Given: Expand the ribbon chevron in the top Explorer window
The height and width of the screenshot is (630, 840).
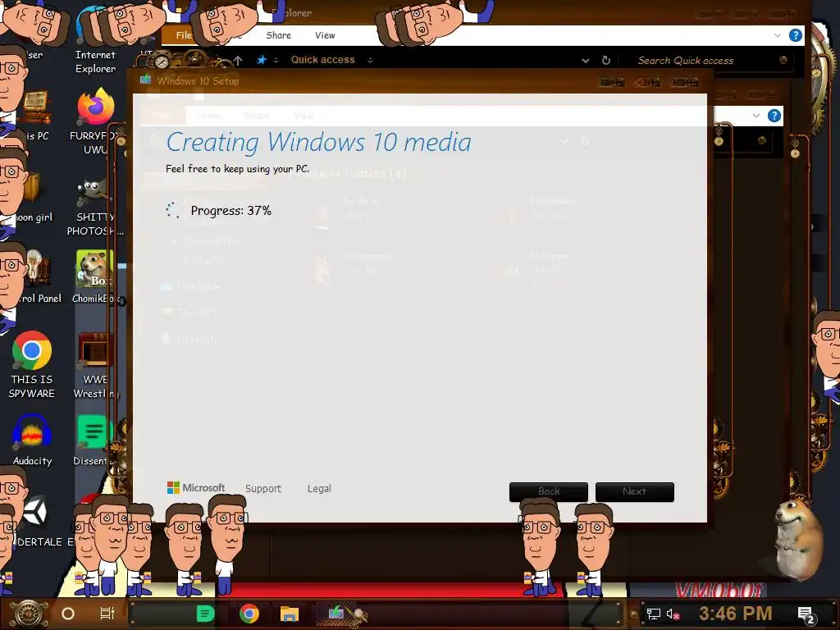Looking at the screenshot, I should [x=778, y=35].
